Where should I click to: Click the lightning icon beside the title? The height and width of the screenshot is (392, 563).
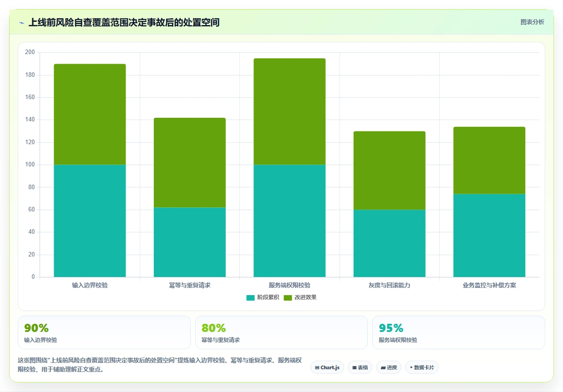(21, 22)
